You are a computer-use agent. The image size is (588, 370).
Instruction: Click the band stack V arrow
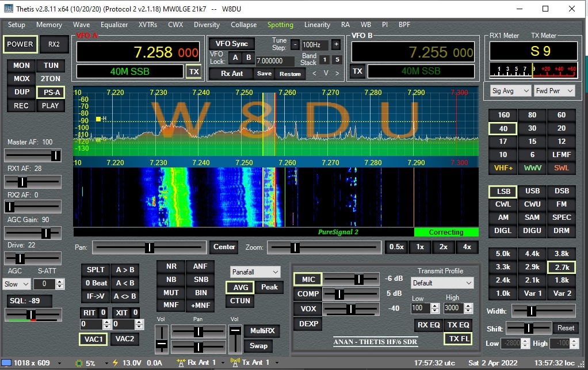click(326, 73)
